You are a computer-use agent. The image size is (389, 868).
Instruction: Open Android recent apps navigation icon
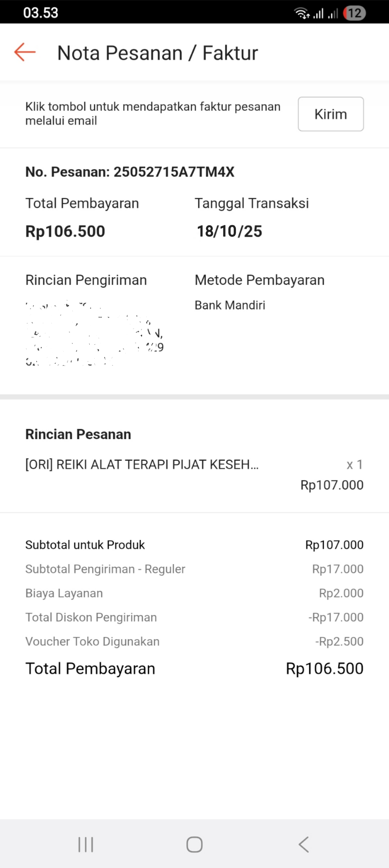point(86,844)
